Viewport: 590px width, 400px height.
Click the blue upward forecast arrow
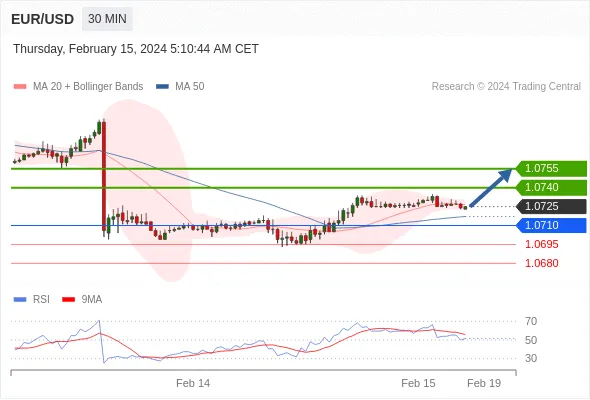pyautogui.click(x=491, y=187)
